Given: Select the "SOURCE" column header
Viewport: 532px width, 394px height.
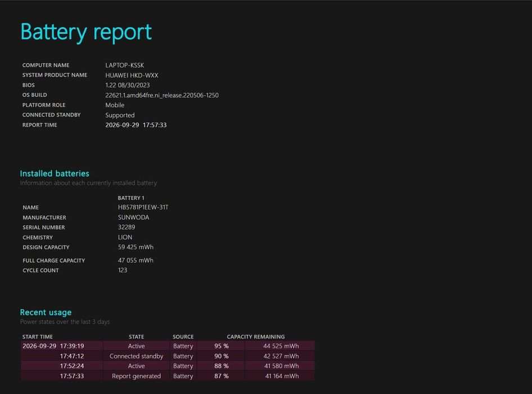Looking at the screenshot, I should [183, 337].
